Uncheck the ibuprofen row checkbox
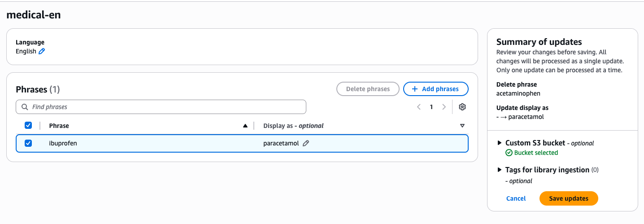This screenshot has height=224, width=644. pyautogui.click(x=28, y=143)
